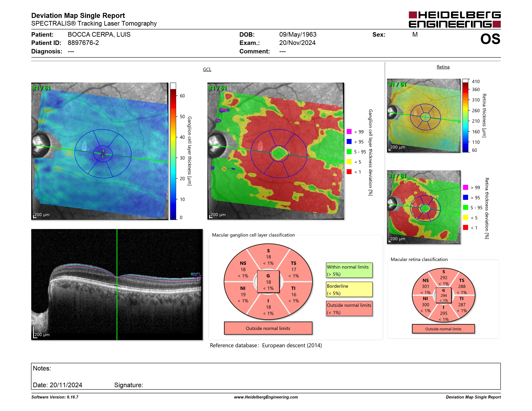The width and height of the screenshot is (532, 411).
Task: Click the retina chart Outside normal limits result bar
Action: pyautogui.click(x=443, y=329)
